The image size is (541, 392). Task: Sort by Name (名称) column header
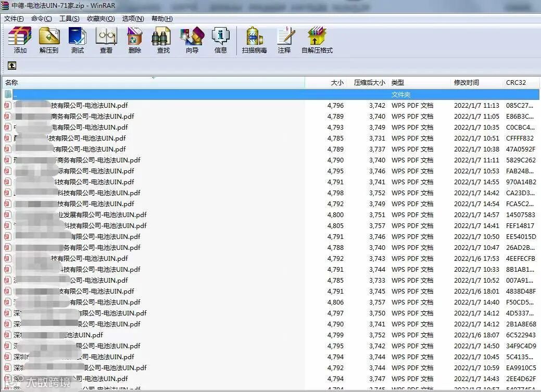[x=154, y=82]
